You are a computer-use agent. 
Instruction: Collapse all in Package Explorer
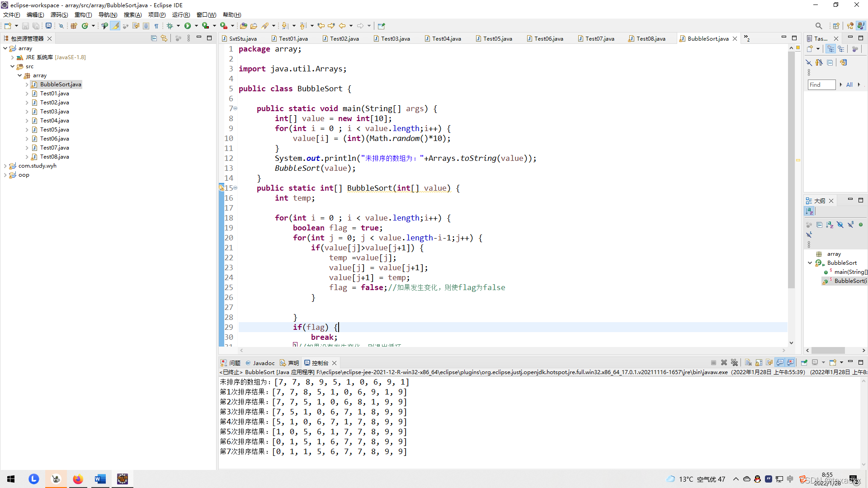[154, 38]
